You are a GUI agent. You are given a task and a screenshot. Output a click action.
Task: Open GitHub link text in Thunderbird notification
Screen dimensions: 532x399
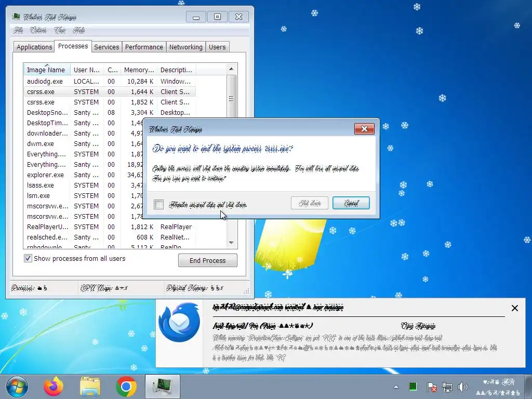click(x=409, y=338)
